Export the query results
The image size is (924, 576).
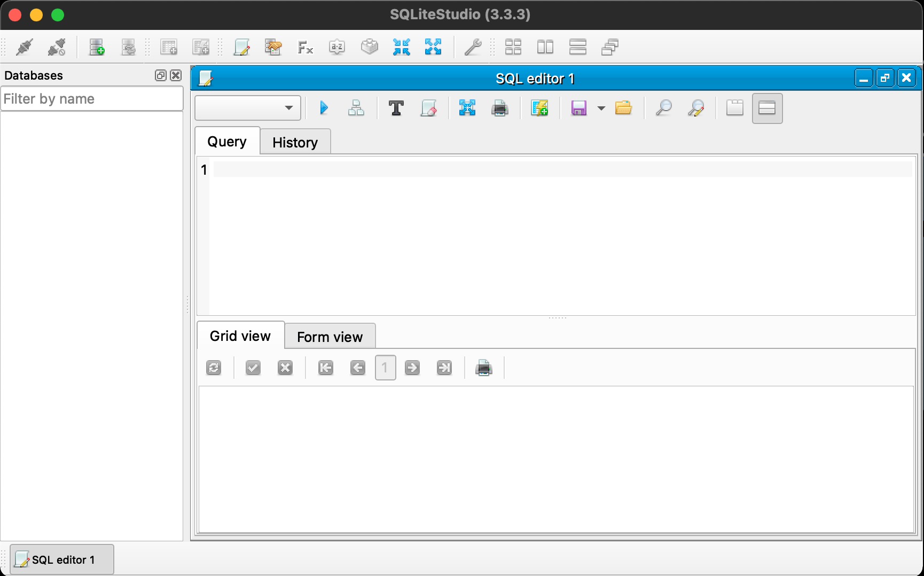[x=467, y=108]
